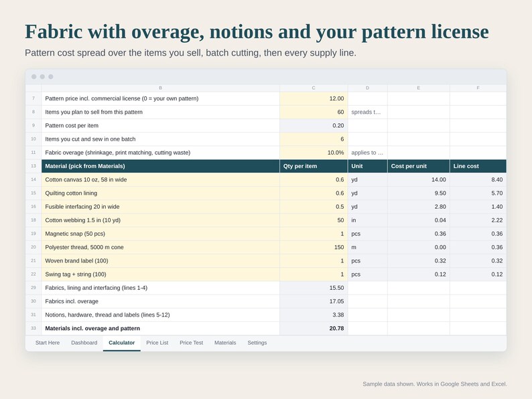Viewport: 532px width, 399px height.
Task: Click the 'Material (pick from Materials)' header
Action: tap(161, 166)
